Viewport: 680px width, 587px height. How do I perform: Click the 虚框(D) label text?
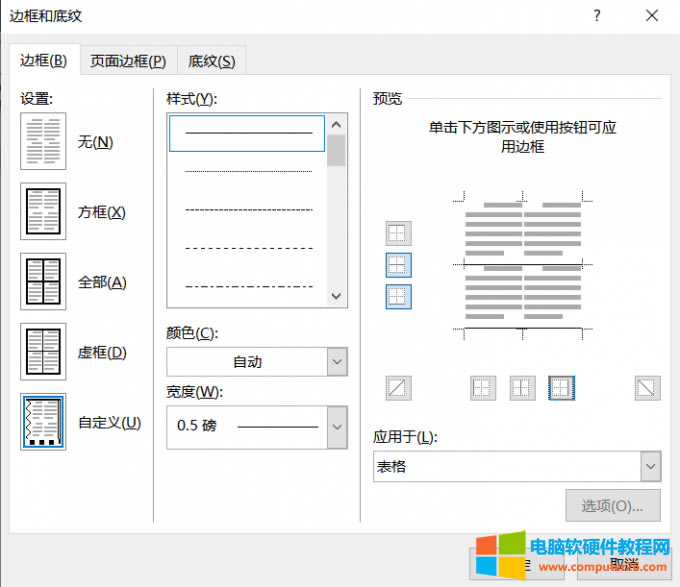pyautogui.click(x=102, y=352)
